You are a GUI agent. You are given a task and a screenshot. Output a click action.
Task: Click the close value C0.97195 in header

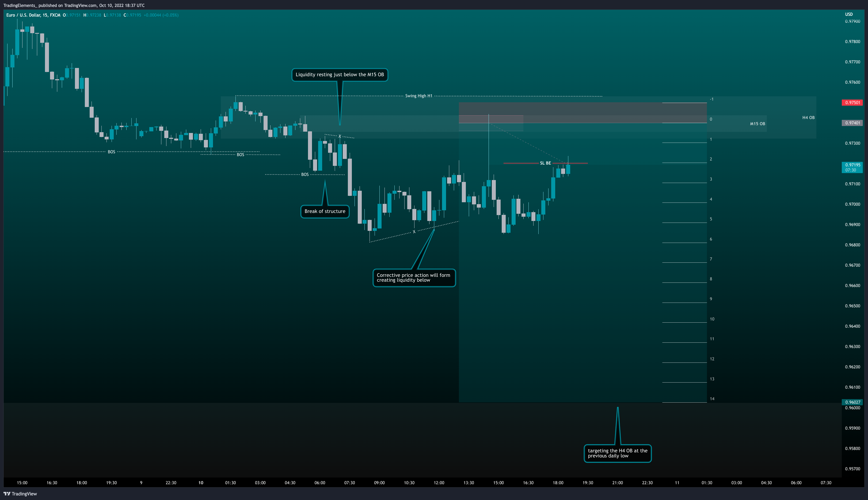click(x=132, y=15)
